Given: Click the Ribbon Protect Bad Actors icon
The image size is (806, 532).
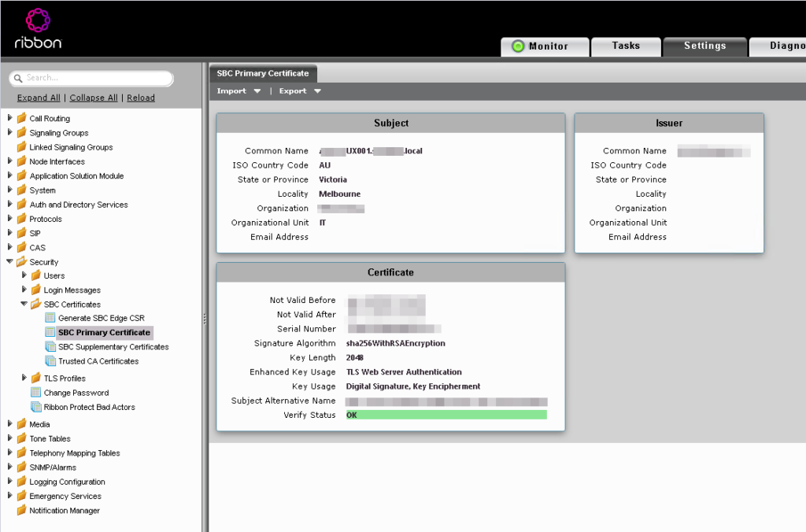Looking at the screenshot, I should coord(36,407).
